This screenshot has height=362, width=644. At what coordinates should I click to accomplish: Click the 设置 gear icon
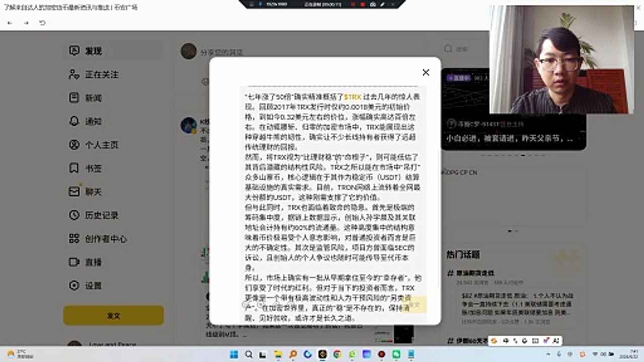74,286
